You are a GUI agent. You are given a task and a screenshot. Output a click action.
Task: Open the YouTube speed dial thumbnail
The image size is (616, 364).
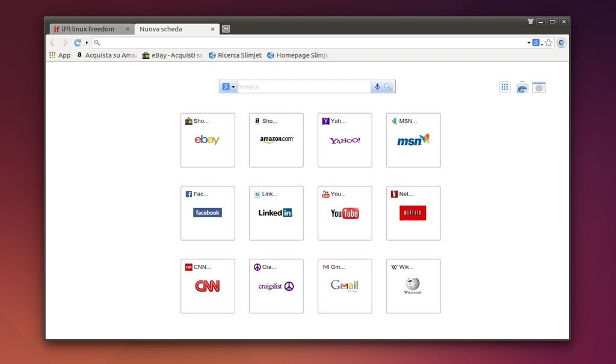[x=345, y=213]
